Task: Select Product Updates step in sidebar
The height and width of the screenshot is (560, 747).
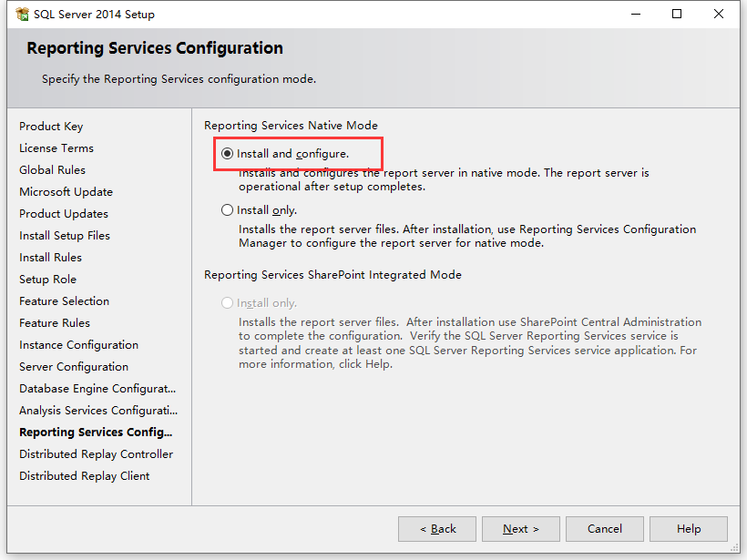Action: pyautogui.click(x=64, y=214)
